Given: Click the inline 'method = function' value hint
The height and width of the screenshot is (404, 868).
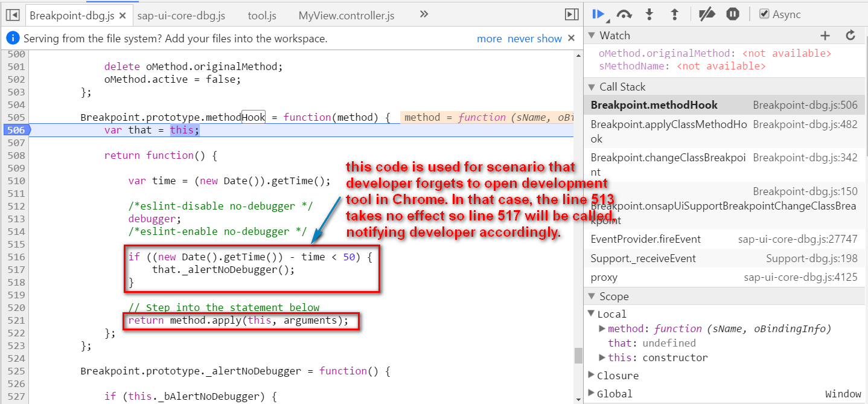Looking at the screenshot, I should (487, 117).
